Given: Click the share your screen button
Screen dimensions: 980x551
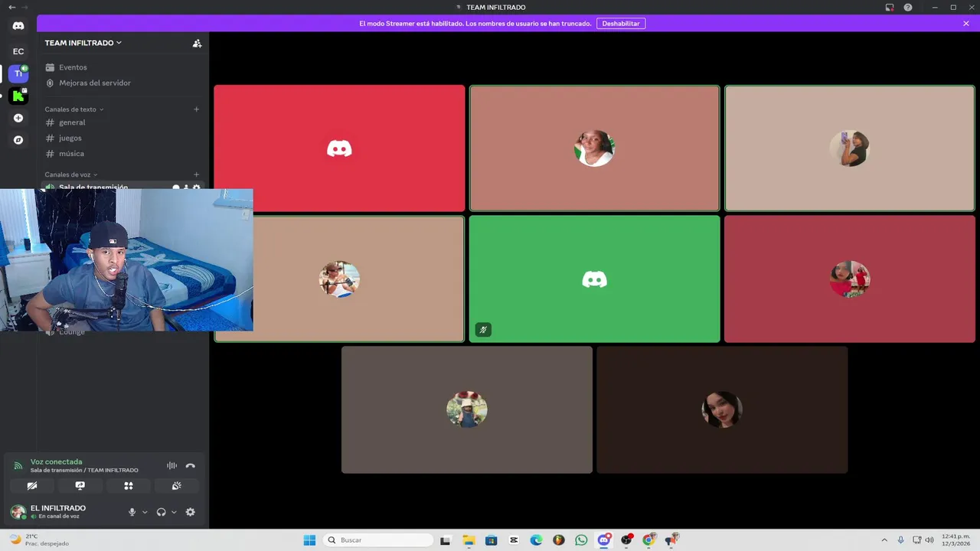Looking at the screenshot, I should coord(80,486).
